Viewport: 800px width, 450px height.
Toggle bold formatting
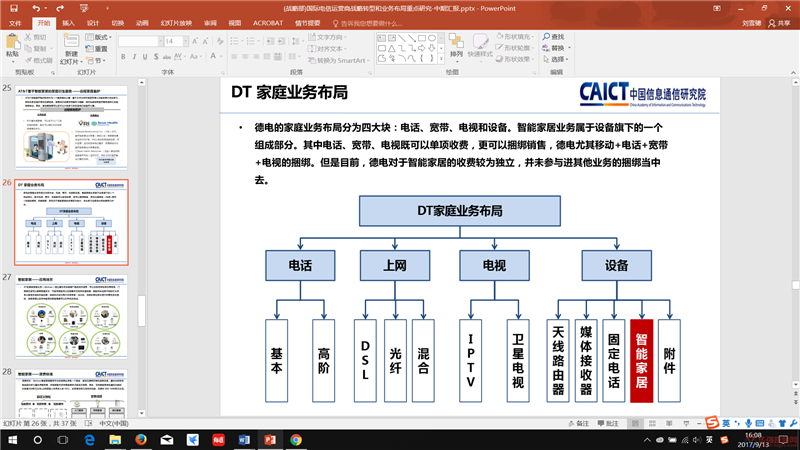[123, 57]
